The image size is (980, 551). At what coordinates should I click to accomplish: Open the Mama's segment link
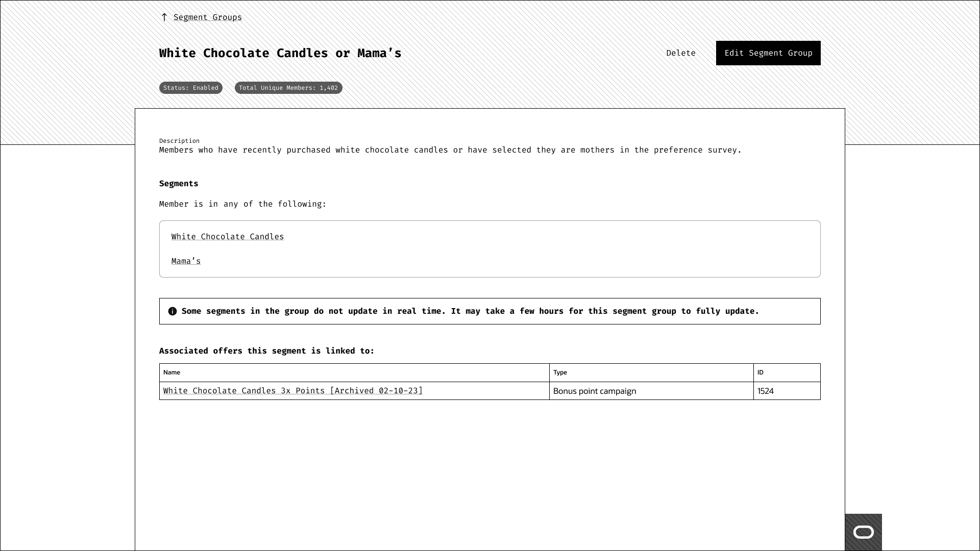(186, 261)
